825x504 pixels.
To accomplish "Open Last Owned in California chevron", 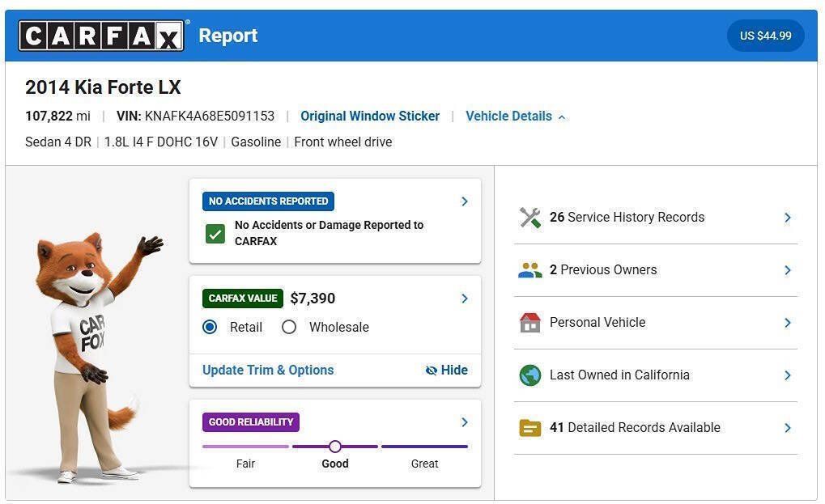I will pyautogui.click(x=788, y=375).
